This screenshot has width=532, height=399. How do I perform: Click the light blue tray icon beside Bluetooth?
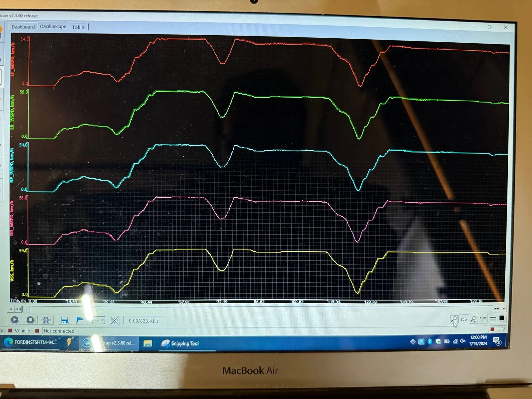(421, 341)
